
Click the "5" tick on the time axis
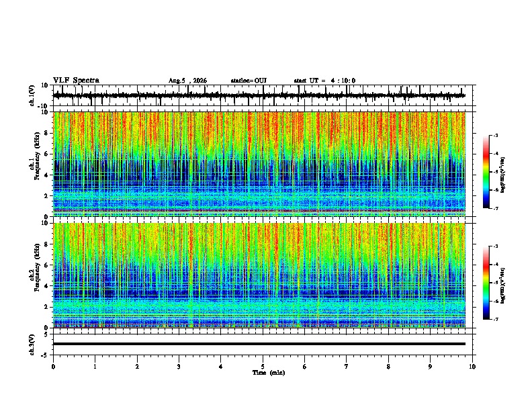[263, 367]
